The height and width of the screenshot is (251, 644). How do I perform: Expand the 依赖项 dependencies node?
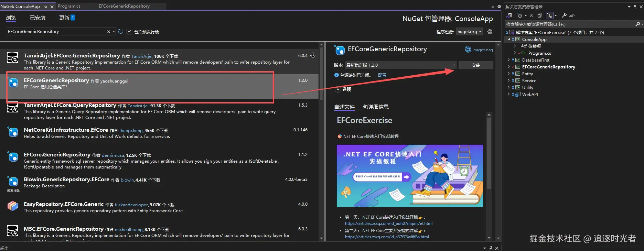pos(515,46)
